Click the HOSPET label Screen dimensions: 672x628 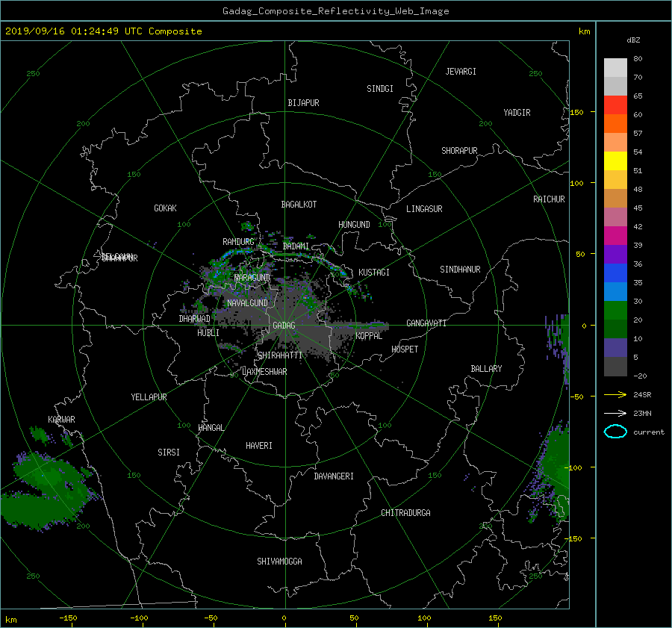point(405,349)
